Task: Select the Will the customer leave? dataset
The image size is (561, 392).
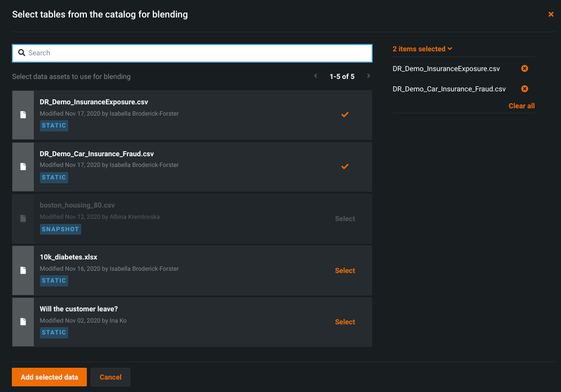Action: point(344,322)
